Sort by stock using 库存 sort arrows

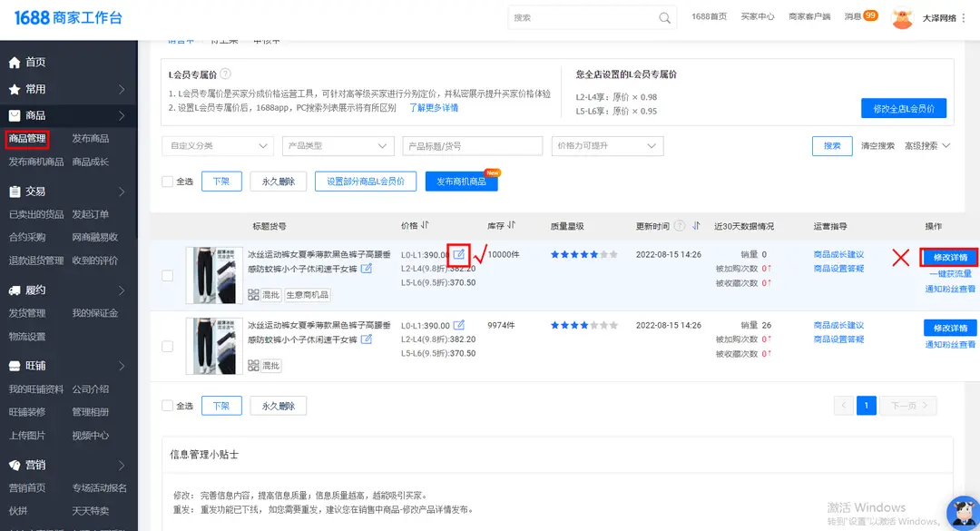point(512,225)
